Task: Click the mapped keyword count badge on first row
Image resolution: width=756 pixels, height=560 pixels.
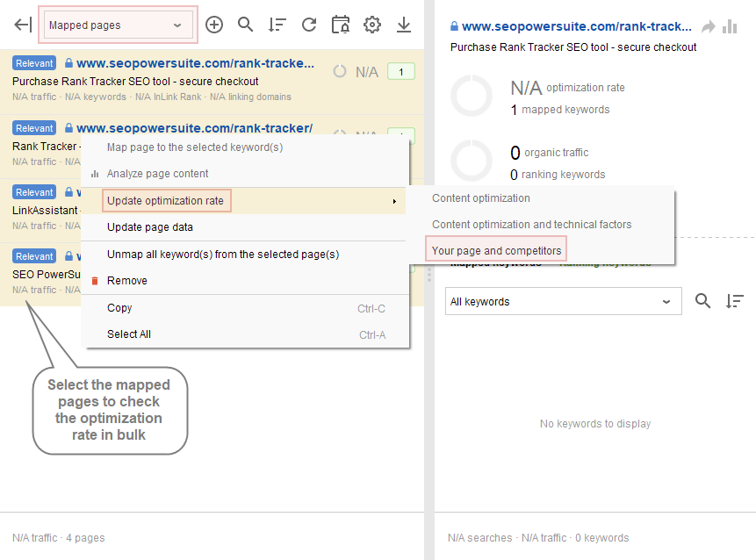Action: coord(401,72)
